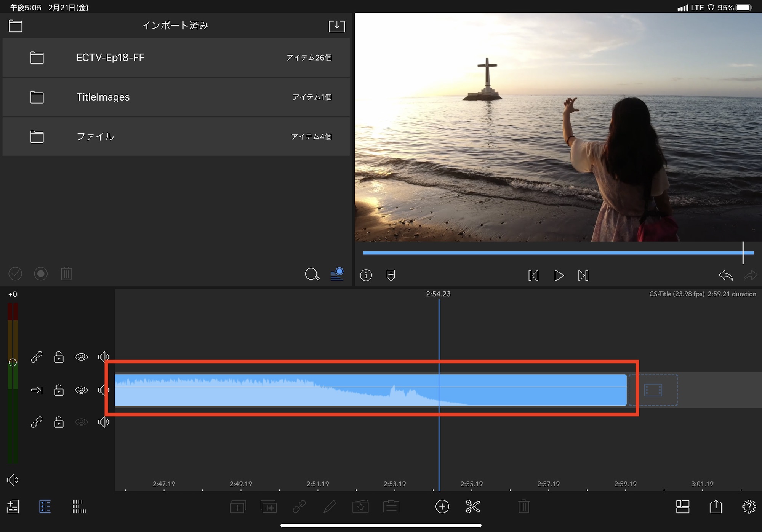Select the scissors split tool
This screenshot has width=762, height=532.
click(473, 506)
